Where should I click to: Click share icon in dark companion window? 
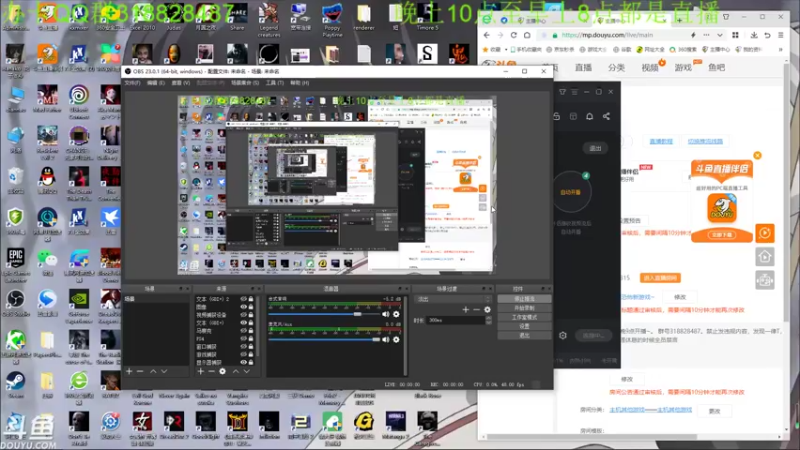pos(606,116)
